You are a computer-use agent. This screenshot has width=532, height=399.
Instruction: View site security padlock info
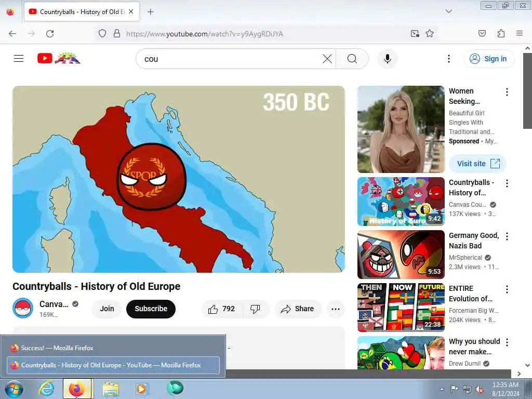pyautogui.click(x=117, y=34)
